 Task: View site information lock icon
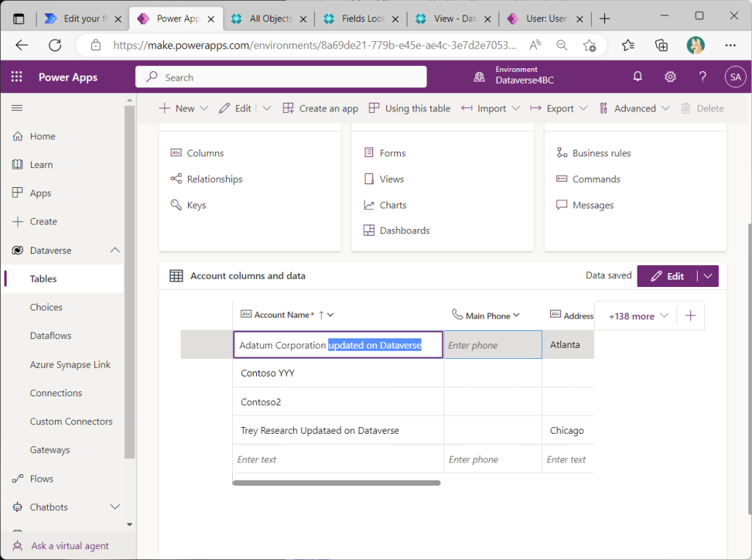click(96, 45)
